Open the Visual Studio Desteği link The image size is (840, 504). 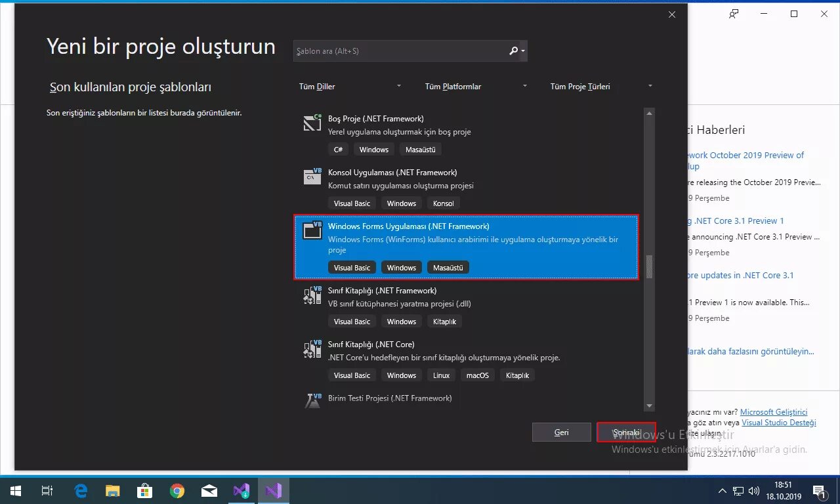[x=779, y=423]
